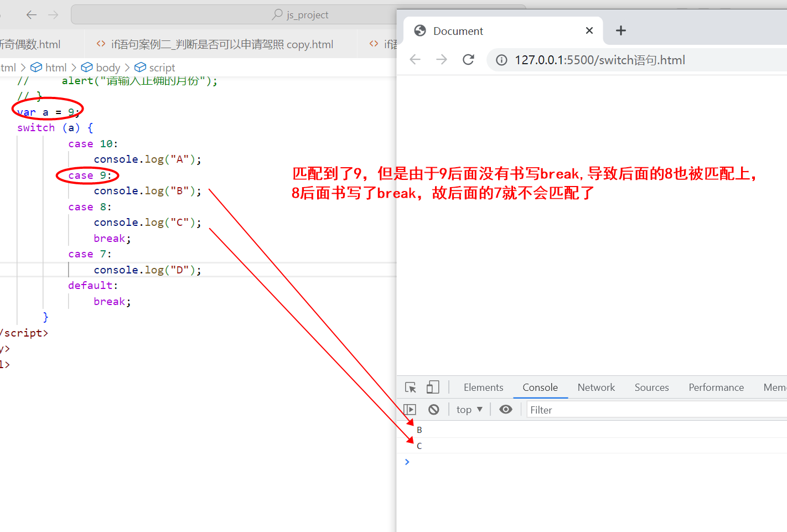This screenshot has width=787, height=532.
Task: Open the top frame context dropdown
Action: pos(468,409)
